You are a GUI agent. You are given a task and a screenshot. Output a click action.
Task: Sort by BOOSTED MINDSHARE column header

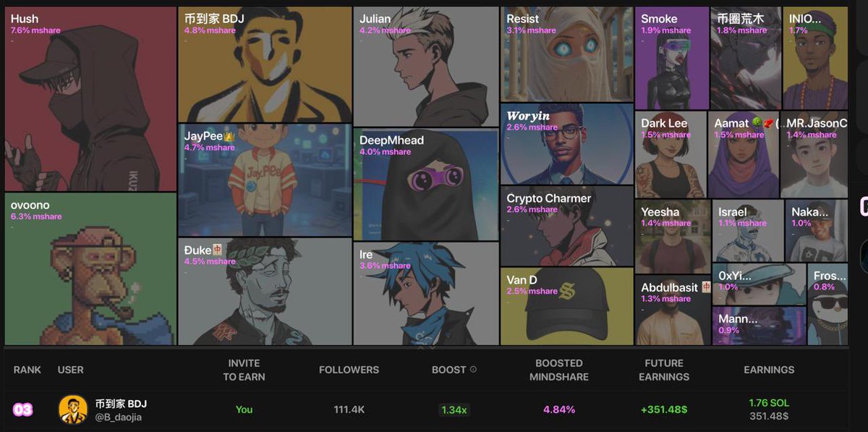click(558, 370)
